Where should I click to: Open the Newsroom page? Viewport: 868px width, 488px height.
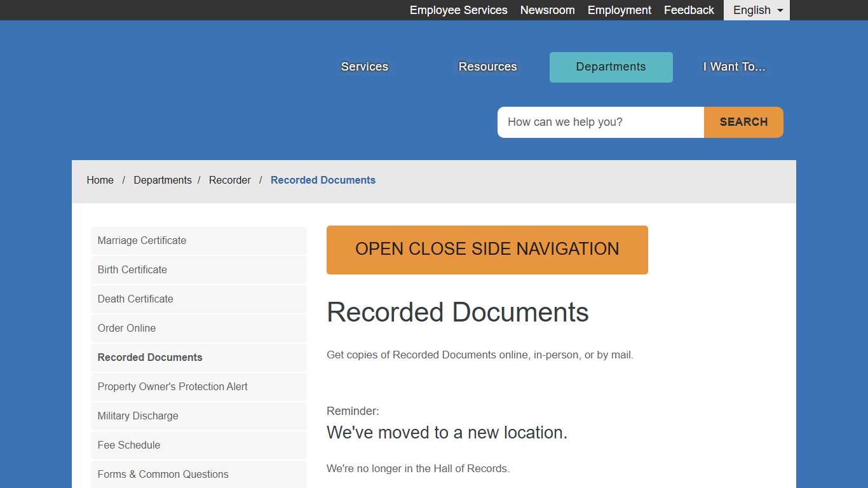(547, 10)
